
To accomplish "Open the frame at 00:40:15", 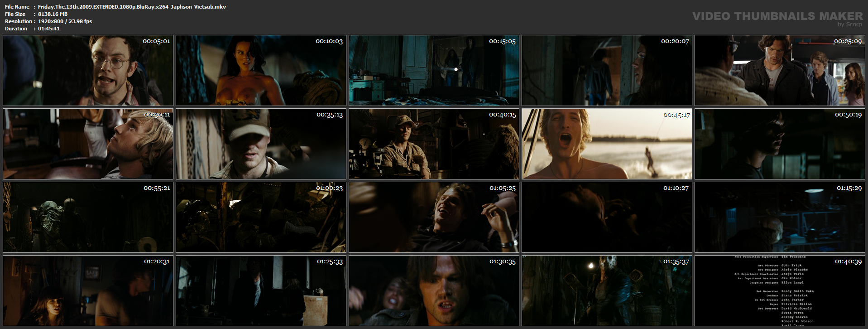I will pos(434,144).
